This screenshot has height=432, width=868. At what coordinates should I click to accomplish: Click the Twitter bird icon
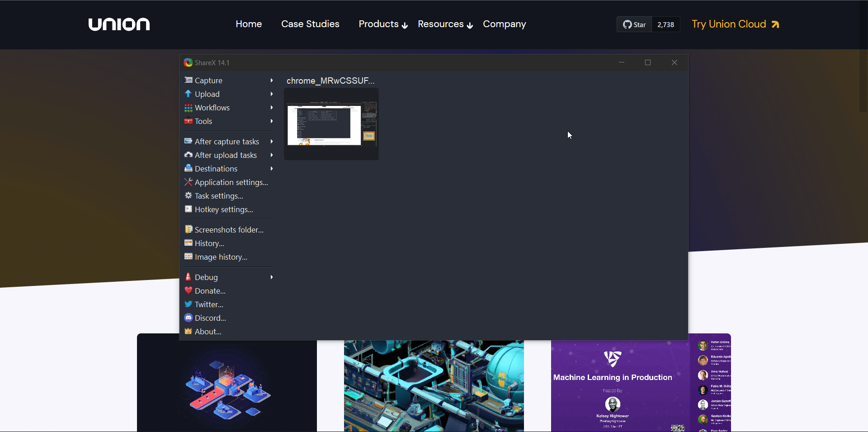click(189, 304)
